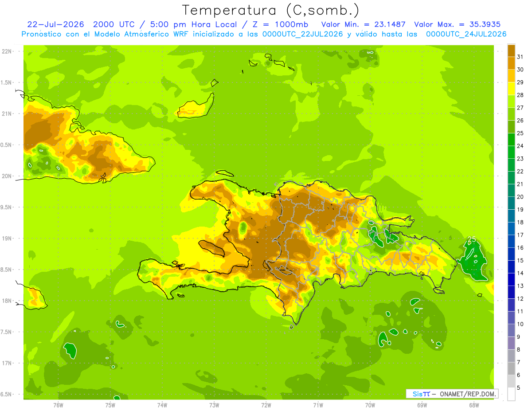Screen dimensions: 532x411
Task: Select the "9" colorbar number label
Action: (519, 337)
